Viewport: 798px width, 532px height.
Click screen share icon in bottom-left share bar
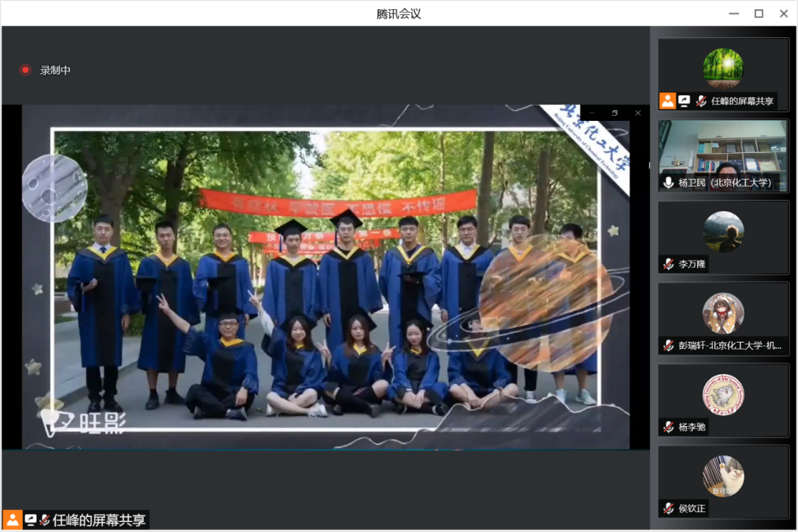coord(31,520)
